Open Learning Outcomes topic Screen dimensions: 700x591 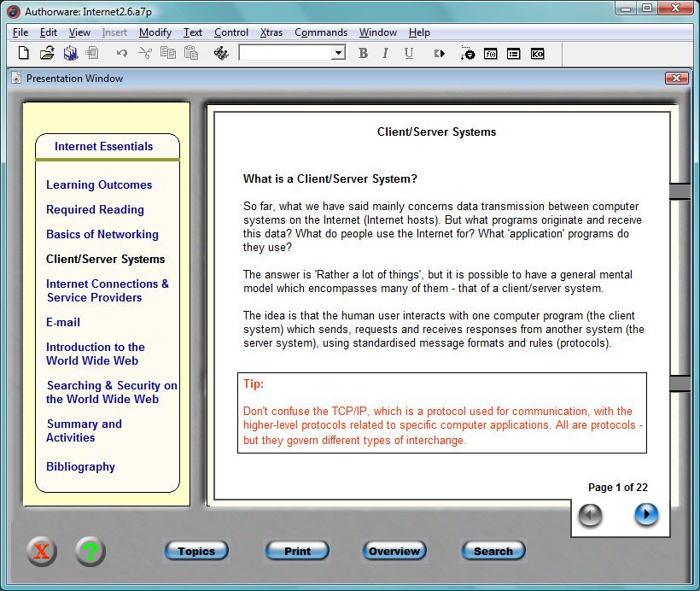coord(99,184)
